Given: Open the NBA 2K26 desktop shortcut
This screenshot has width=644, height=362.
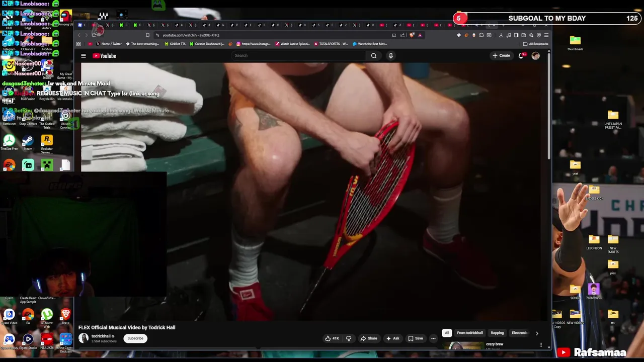Looking at the screenshot, I should coord(47,341).
